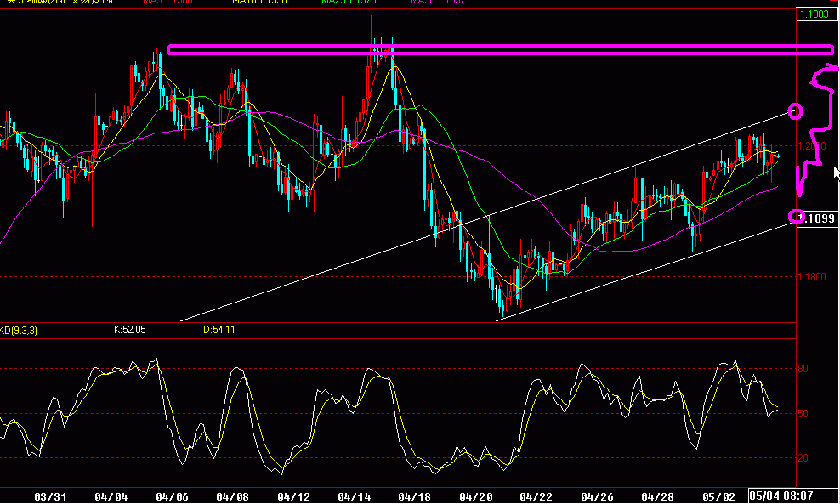
Task: Select the 04/08 date on time axis
Action: (x=232, y=497)
